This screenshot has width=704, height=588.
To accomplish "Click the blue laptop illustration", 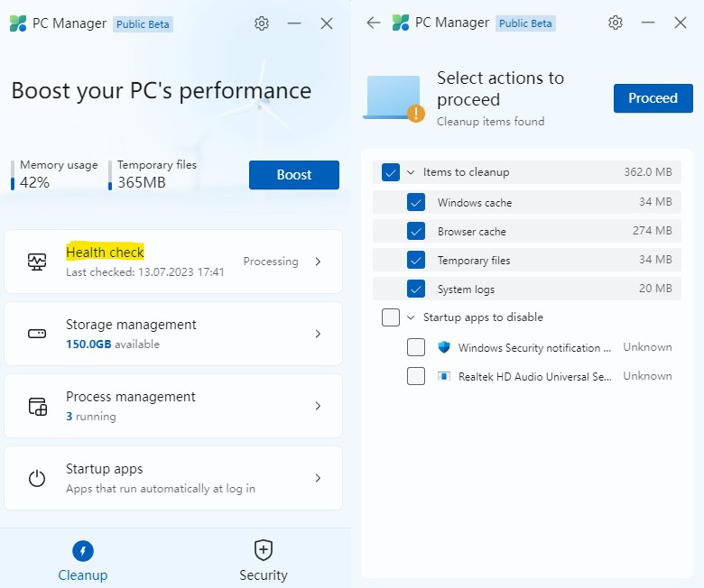I will click(x=394, y=96).
